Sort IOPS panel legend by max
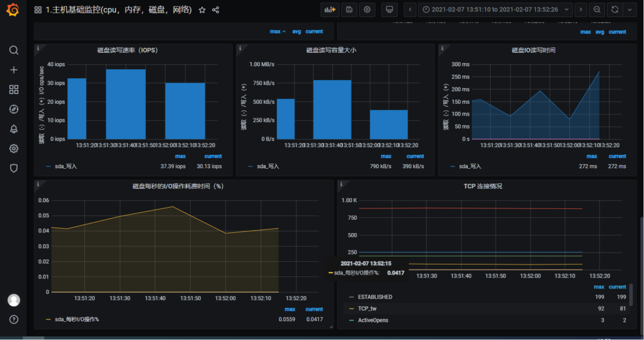 (180, 156)
